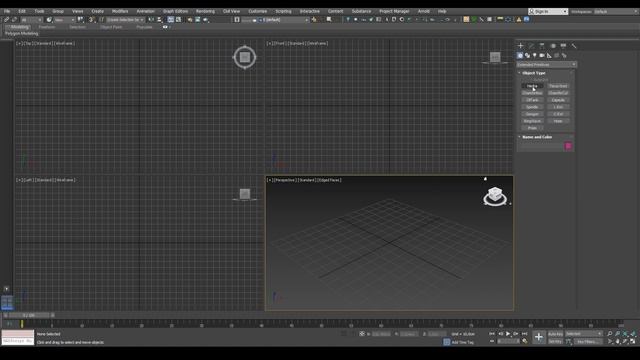The width and height of the screenshot is (640, 360).
Task: Click the Select and Link toolbar icon
Action: pos(7,20)
